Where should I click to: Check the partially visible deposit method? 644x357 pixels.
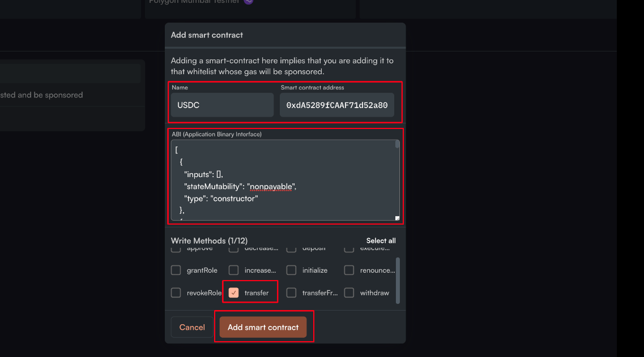(x=292, y=249)
